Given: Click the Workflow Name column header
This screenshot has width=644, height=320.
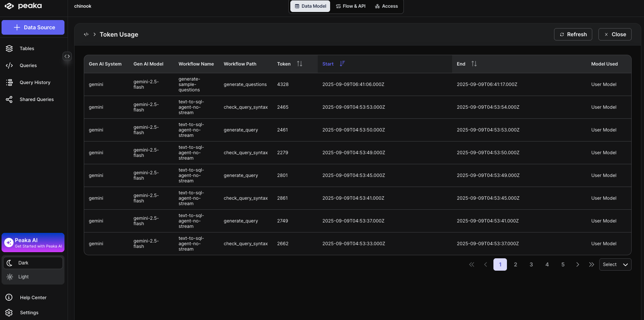Looking at the screenshot, I should point(196,64).
